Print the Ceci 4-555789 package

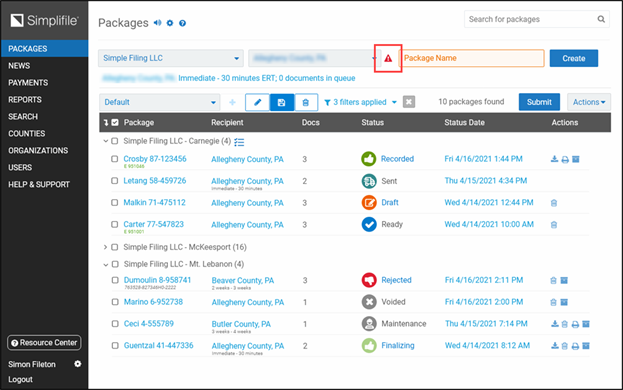(x=575, y=324)
